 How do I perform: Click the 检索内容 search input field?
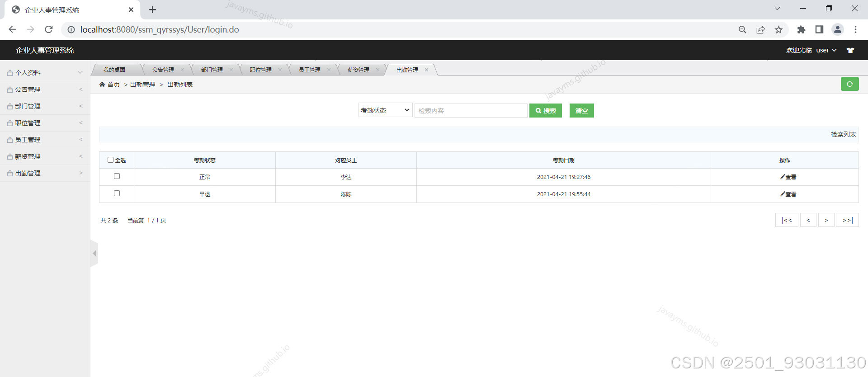click(471, 111)
